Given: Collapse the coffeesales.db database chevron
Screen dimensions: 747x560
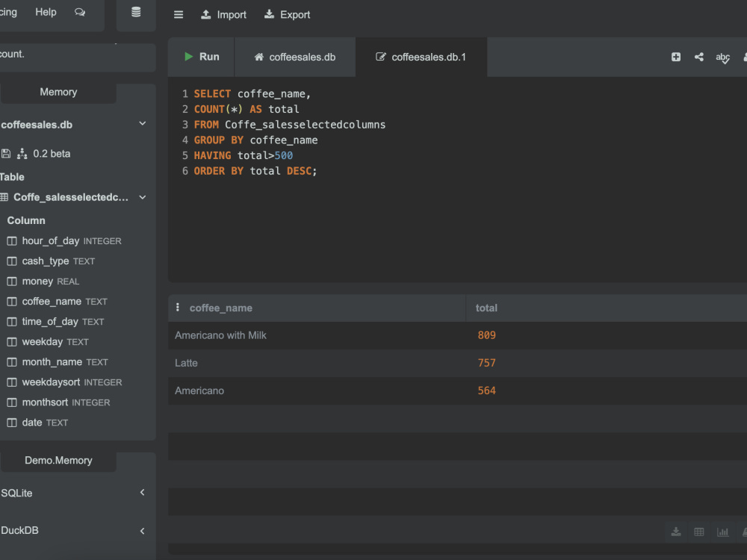Looking at the screenshot, I should pyautogui.click(x=142, y=124).
